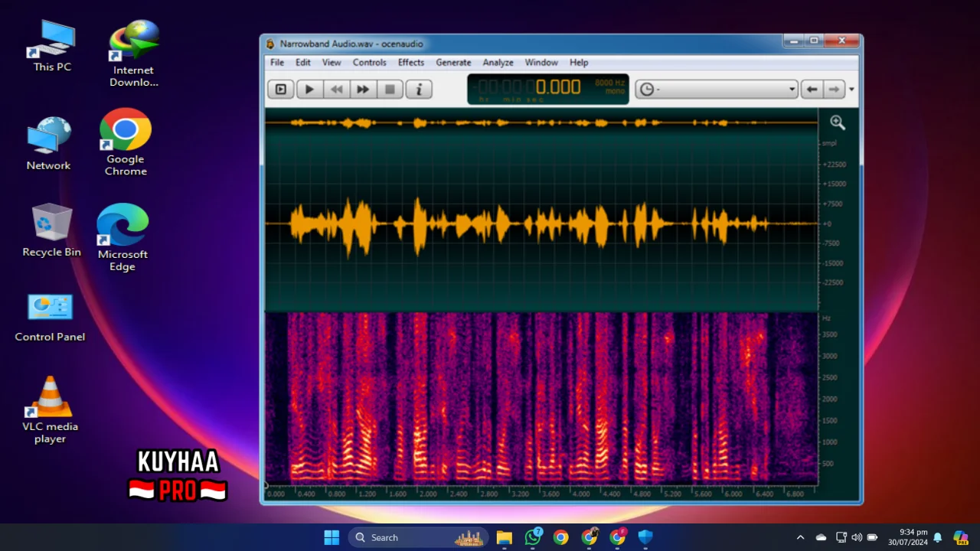The height and width of the screenshot is (551, 980).
Task: Open the Edit menu
Action: [x=303, y=63]
